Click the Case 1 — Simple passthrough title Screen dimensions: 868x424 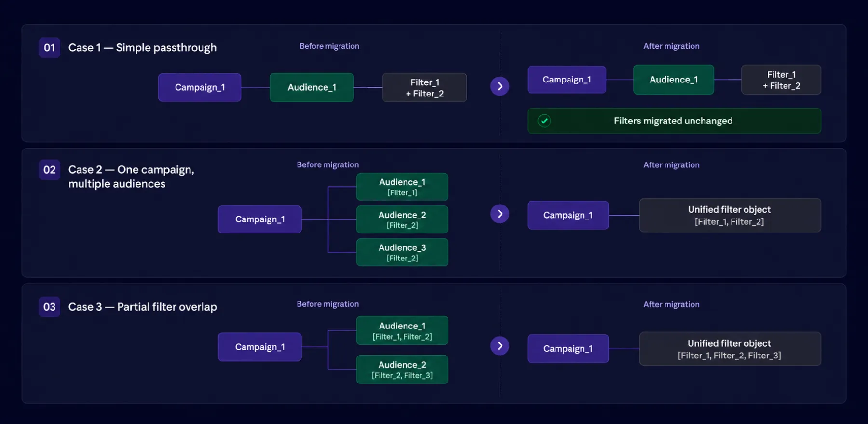point(142,48)
